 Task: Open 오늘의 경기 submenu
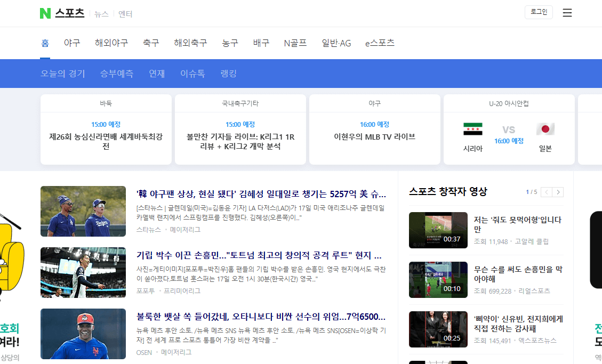coord(63,74)
